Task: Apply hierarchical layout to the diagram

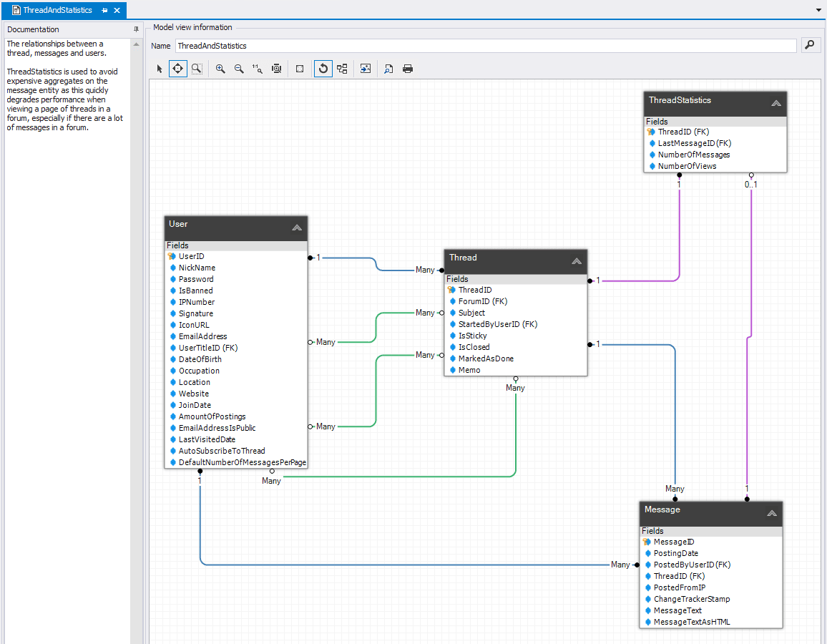Action: point(342,69)
